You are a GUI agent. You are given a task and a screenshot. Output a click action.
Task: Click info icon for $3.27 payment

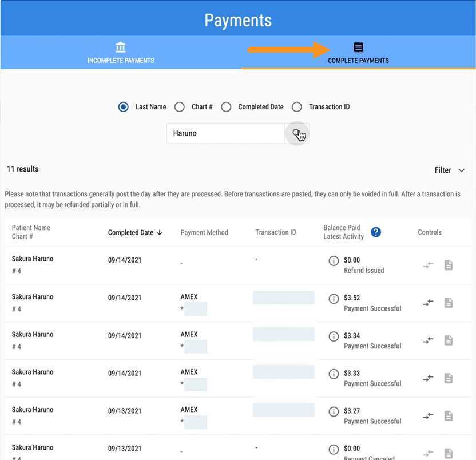[x=334, y=412]
